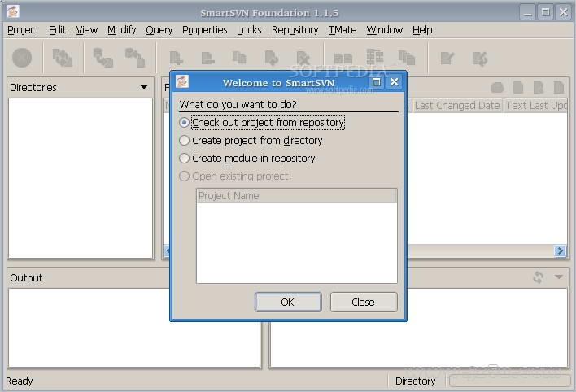Viewport: 576px width, 392px height.
Task: Maximize the SmartSVN Foundation main window
Action: click(546, 12)
